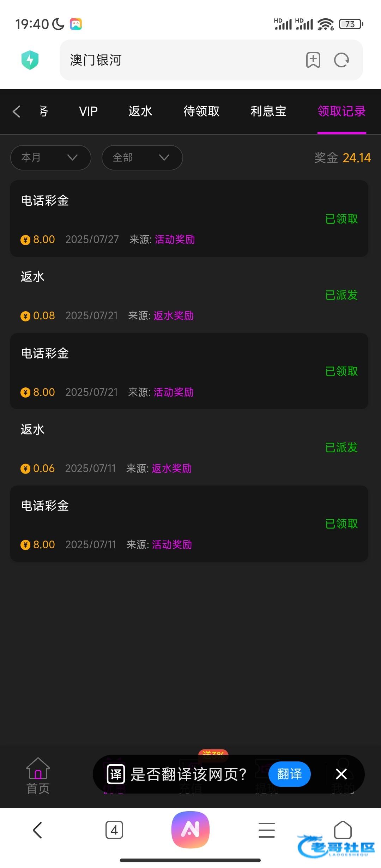Select the 利息宝 tab
Image resolution: width=381 pixels, height=868 pixels.
(x=268, y=111)
